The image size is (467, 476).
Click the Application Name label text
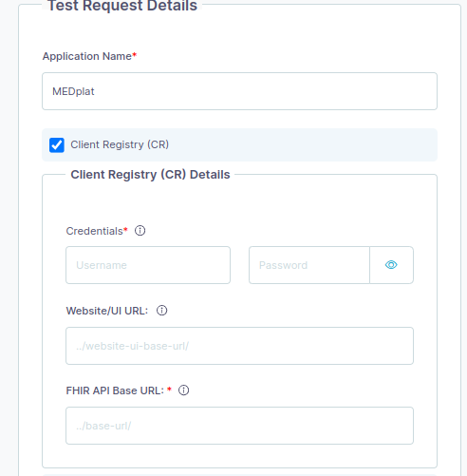[87, 56]
